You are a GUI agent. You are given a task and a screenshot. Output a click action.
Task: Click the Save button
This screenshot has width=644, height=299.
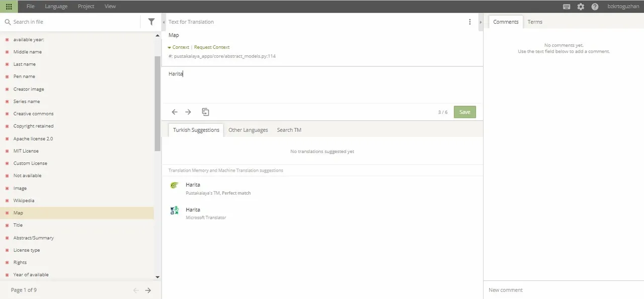pyautogui.click(x=465, y=112)
